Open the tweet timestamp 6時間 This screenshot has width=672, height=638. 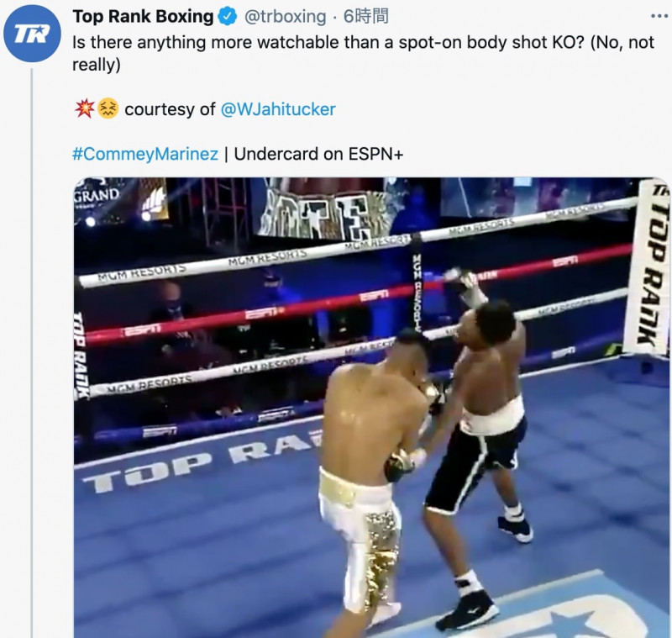[365, 16]
